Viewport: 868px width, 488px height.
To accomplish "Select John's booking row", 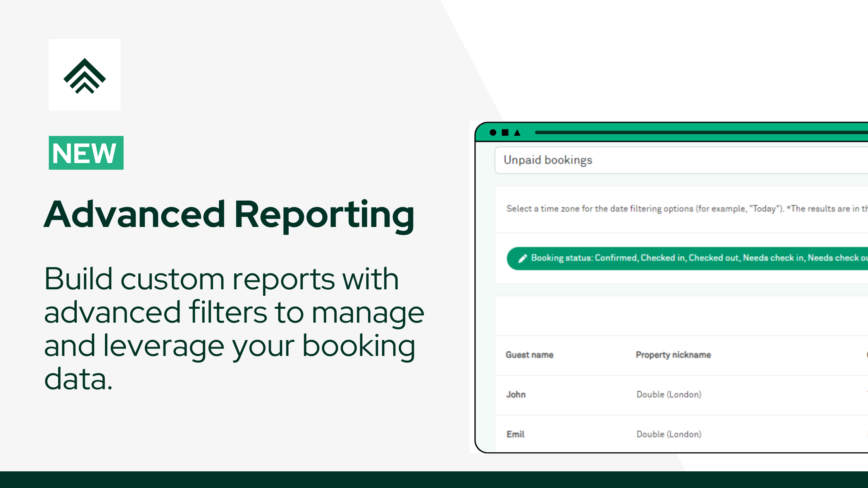I will [516, 394].
